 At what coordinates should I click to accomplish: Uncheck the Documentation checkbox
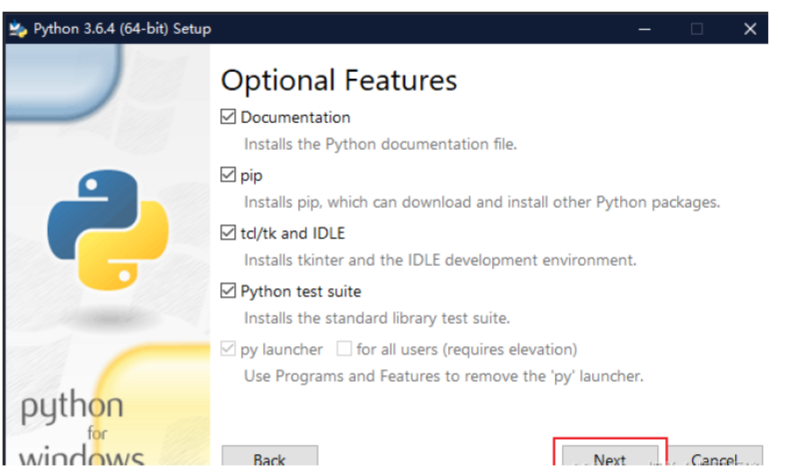click(x=228, y=117)
